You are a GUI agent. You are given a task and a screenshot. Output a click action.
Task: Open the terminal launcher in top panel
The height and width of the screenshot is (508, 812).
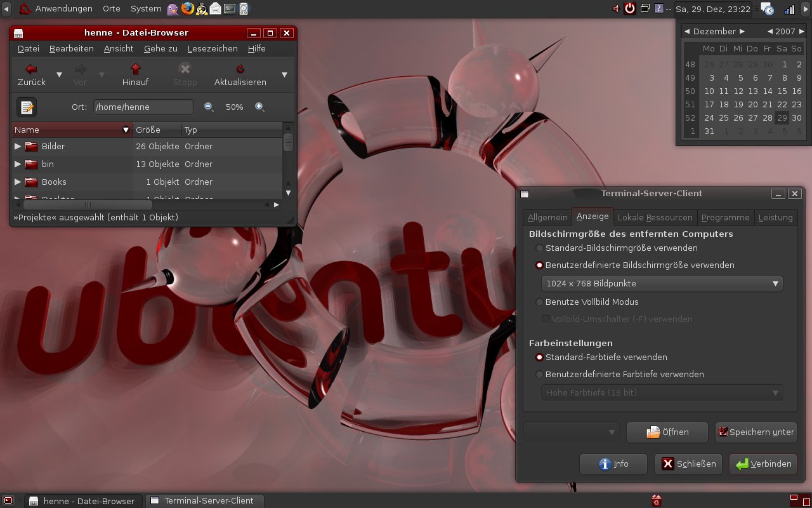[230, 9]
